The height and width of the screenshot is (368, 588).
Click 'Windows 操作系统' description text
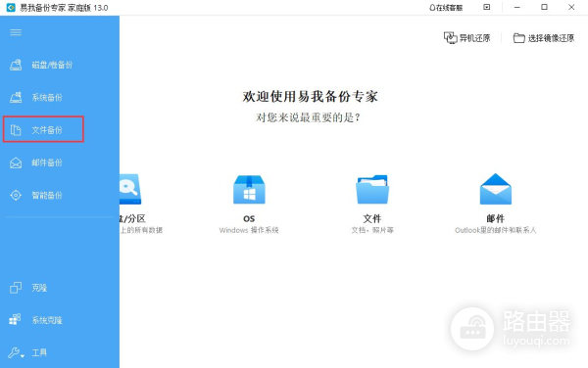(249, 230)
